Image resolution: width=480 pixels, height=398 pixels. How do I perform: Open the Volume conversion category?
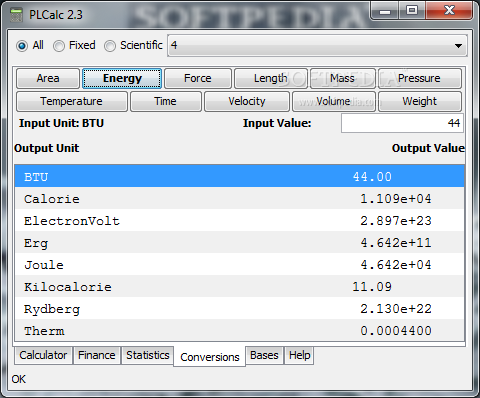pos(334,101)
